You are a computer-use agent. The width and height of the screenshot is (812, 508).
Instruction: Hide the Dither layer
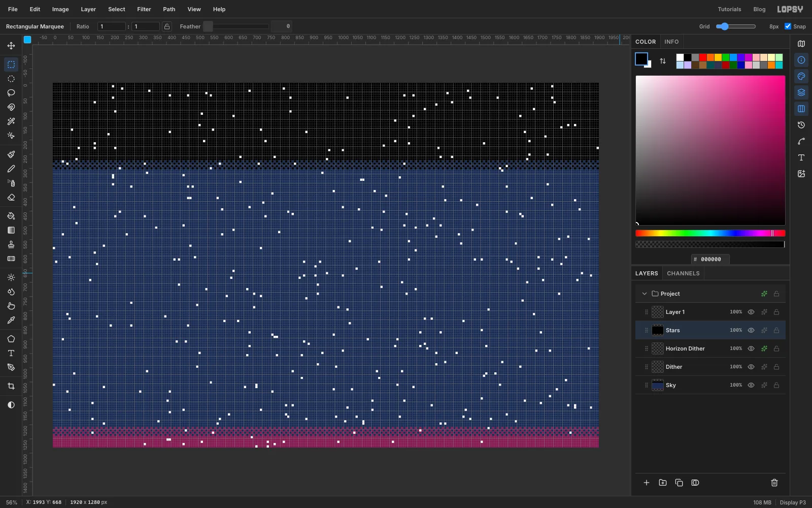pos(751,367)
